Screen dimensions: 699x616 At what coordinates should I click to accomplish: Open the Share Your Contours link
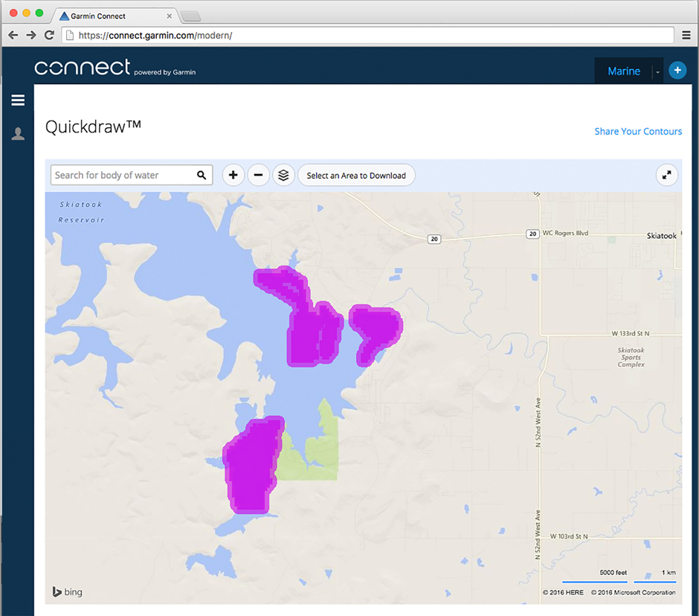point(638,132)
